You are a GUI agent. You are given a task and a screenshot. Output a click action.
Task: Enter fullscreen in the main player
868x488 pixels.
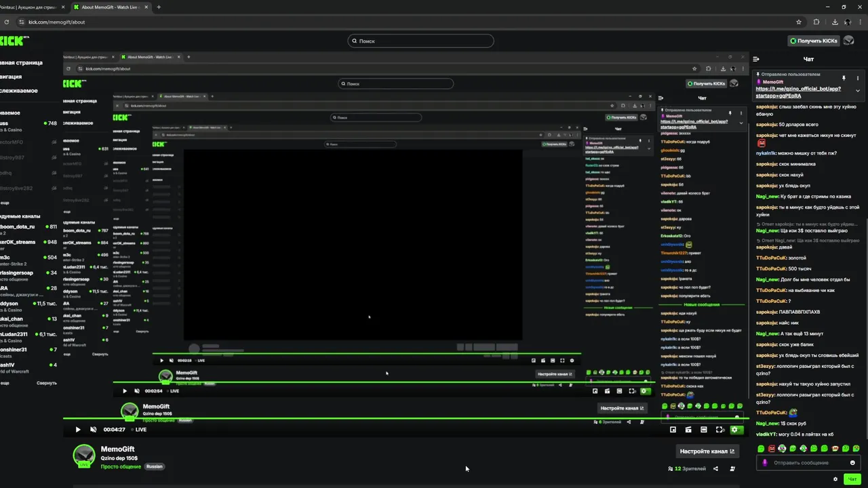[719, 429]
